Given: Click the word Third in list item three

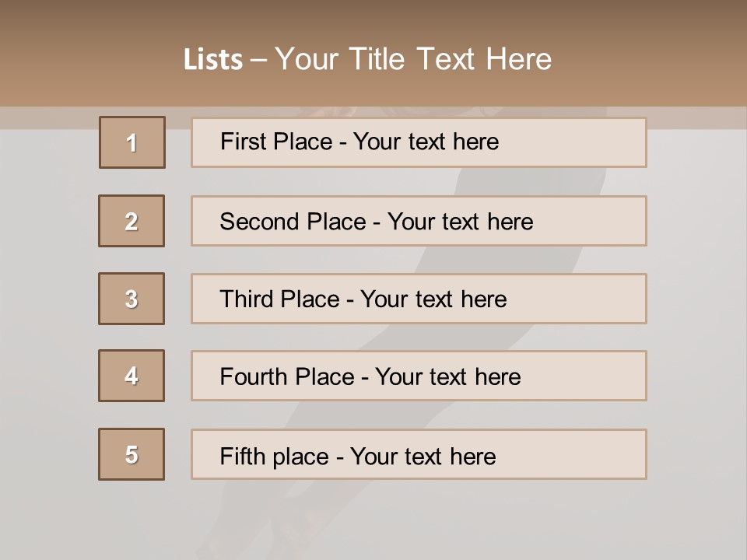Looking at the screenshot, I should (248, 299).
